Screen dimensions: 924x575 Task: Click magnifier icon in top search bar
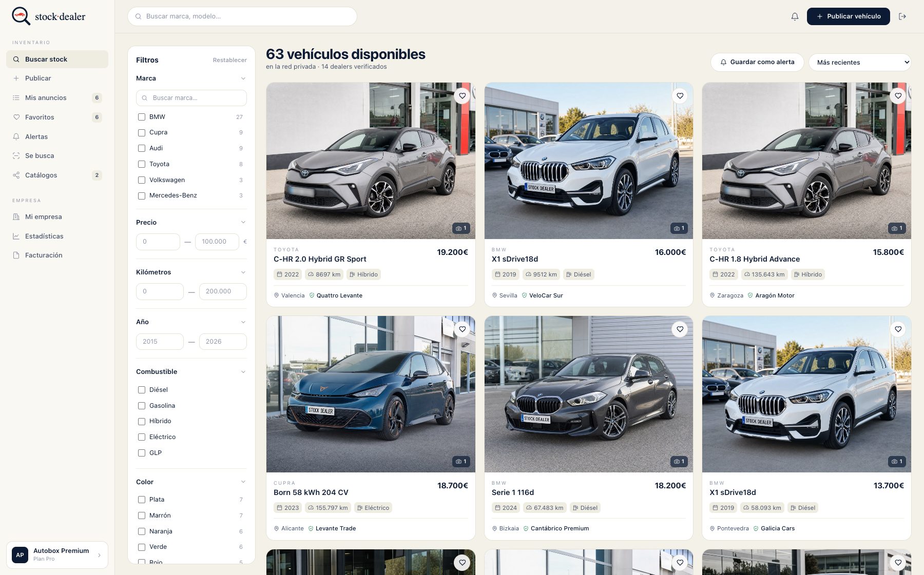(x=138, y=16)
